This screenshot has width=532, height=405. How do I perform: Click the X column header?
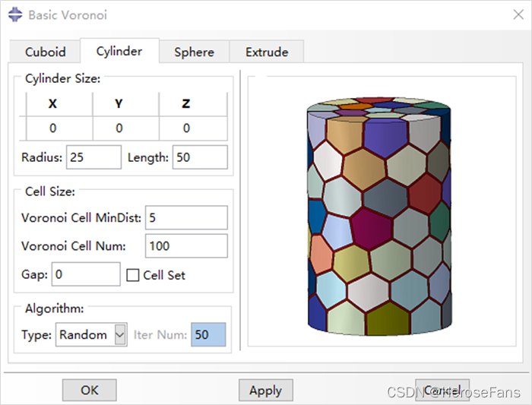[x=59, y=104]
